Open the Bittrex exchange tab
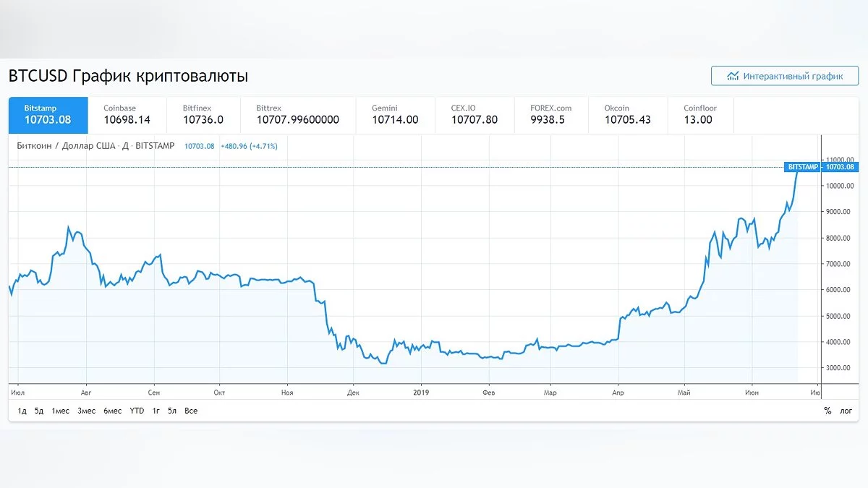The image size is (868, 488). [x=297, y=115]
